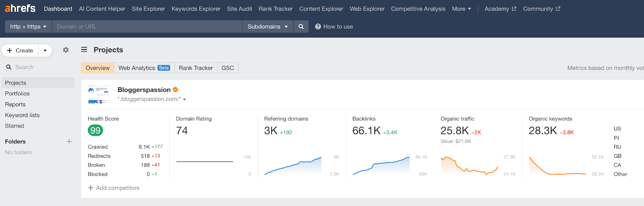Click the Organic keywords 28.3K value
Viewport: 644px width, 206px height.
point(543,130)
